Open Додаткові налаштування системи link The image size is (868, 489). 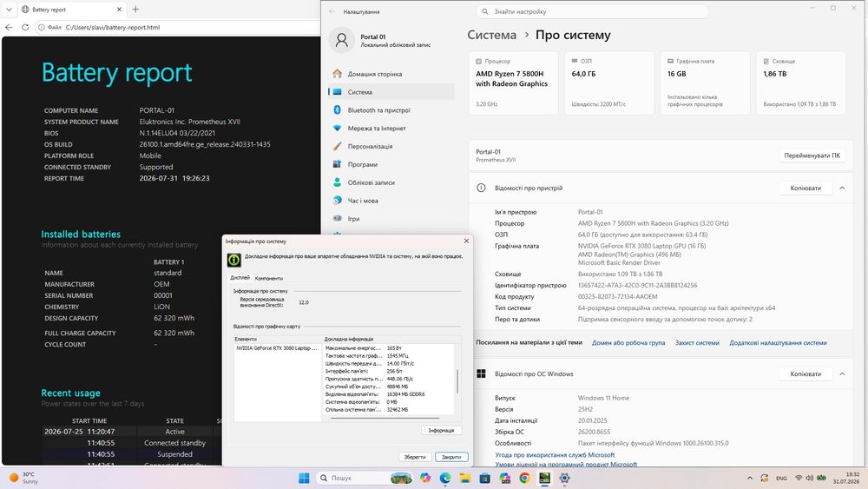(x=778, y=343)
